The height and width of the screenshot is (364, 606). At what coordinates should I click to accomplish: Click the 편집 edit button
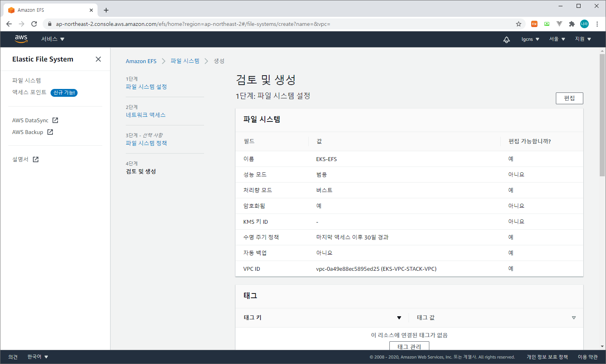coord(570,98)
